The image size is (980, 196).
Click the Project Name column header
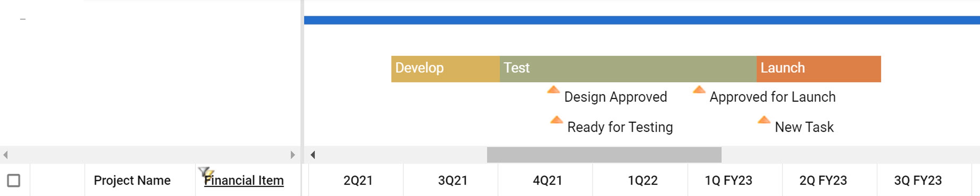tap(132, 180)
